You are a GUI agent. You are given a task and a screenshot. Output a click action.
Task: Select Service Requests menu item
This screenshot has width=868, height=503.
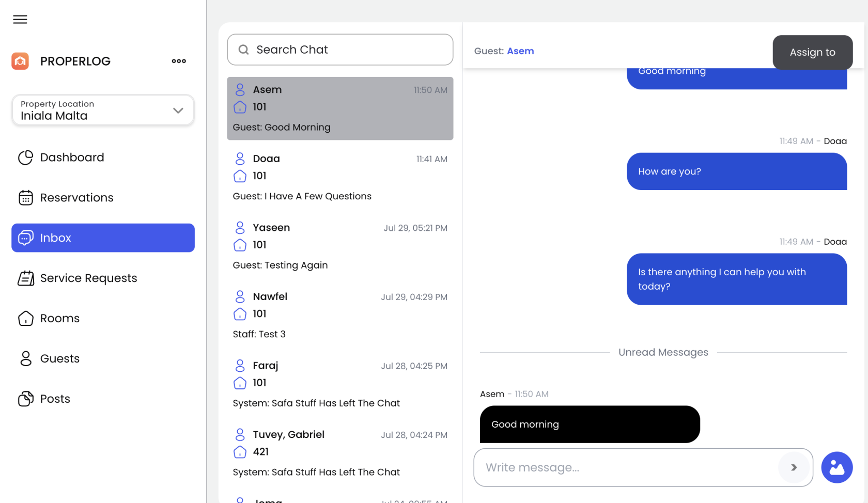point(88,278)
